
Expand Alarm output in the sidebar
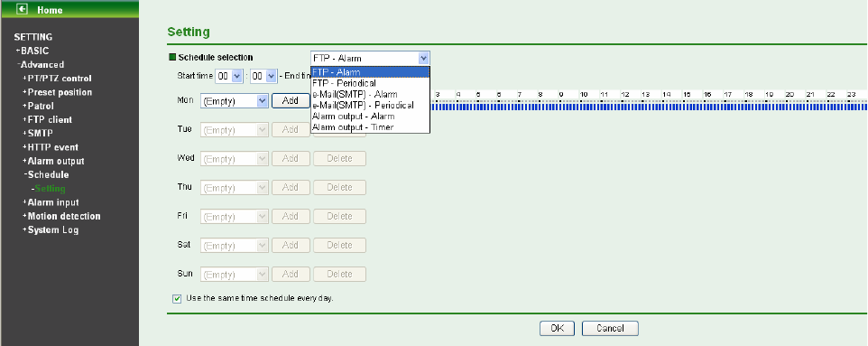(x=55, y=162)
